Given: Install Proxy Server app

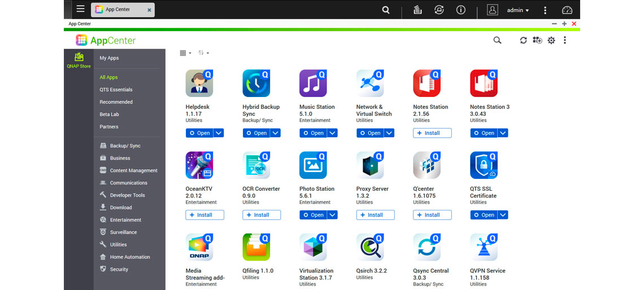Looking at the screenshot, I should pyautogui.click(x=376, y=215).
